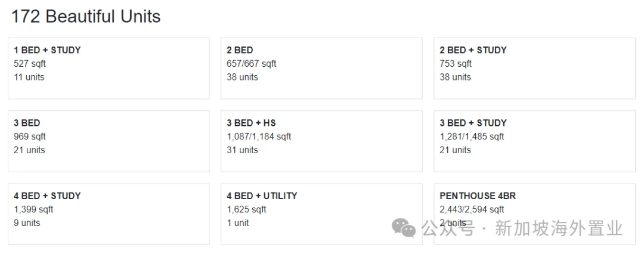The height and width of the screenshot is (254, 644).
Task: Open the 4 BED + UTILITY card
Action: 321,214
